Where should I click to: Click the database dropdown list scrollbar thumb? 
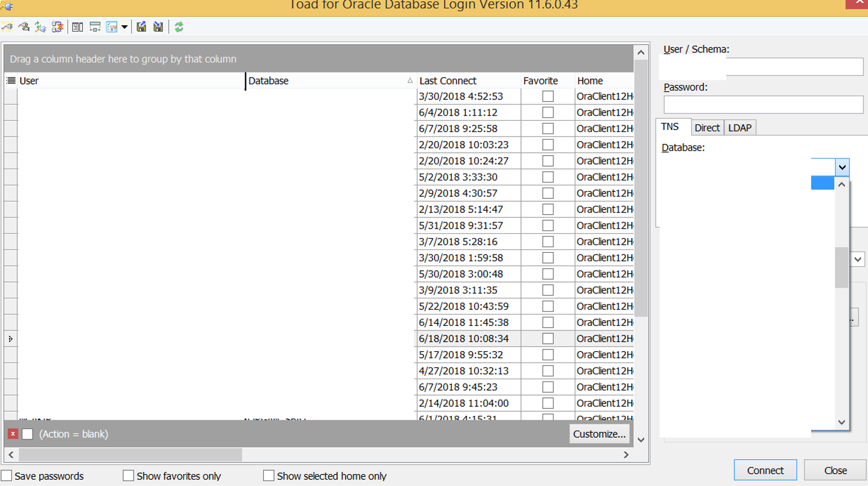click(841, 267)
